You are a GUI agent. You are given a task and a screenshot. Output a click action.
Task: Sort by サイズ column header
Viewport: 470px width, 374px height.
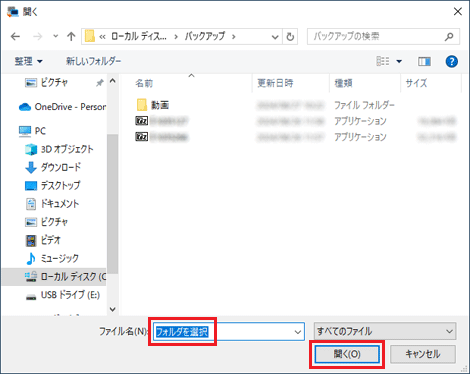416,83
